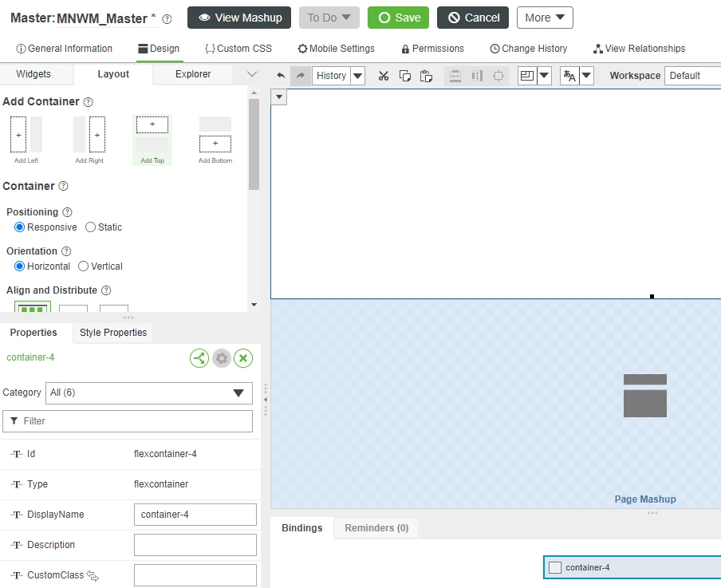Select Horizontal orientation radio button
Image resolution: width=721 pixels, height=588 pixels.
click(x=19, y=266)
